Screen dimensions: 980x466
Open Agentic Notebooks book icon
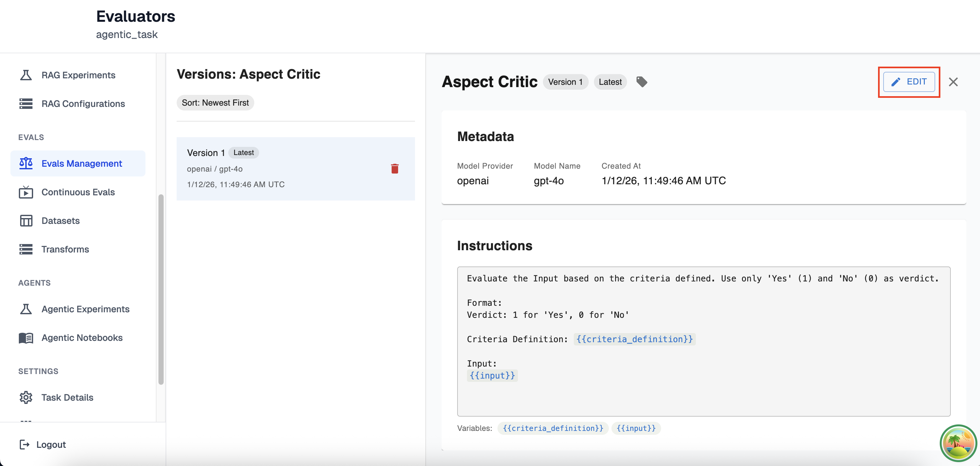[26, 338]
